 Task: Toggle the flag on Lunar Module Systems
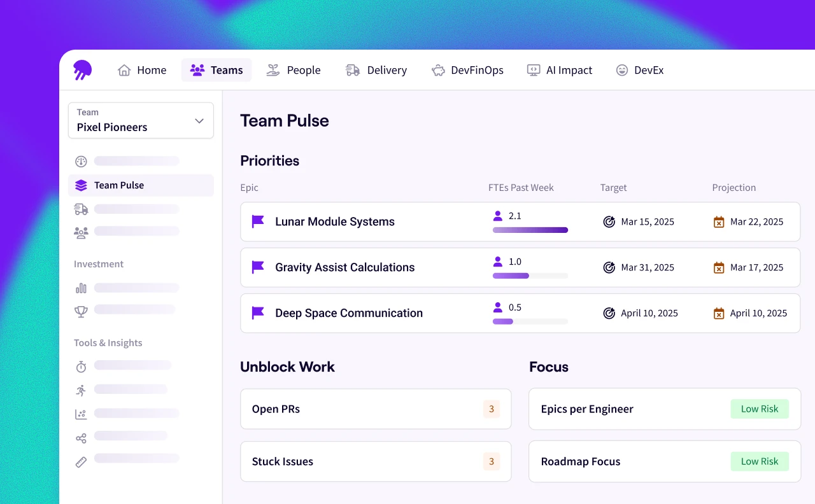point(257,221)
